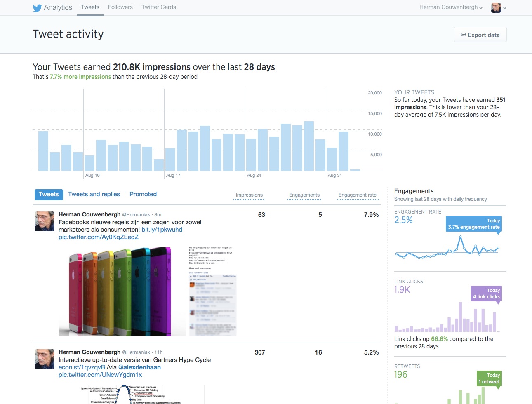Open the Twitter Cards tab
Viewport: 532px width, 404px height.
(159, 7)
